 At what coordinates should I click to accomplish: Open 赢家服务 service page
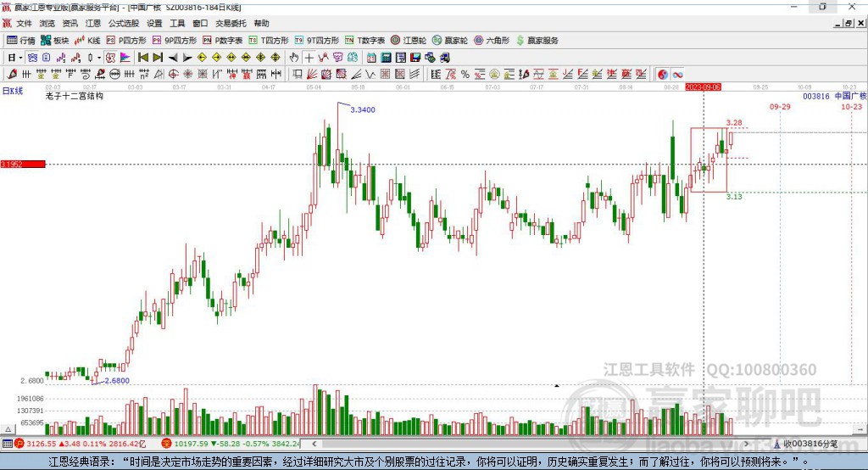click(x=537, y=41)
